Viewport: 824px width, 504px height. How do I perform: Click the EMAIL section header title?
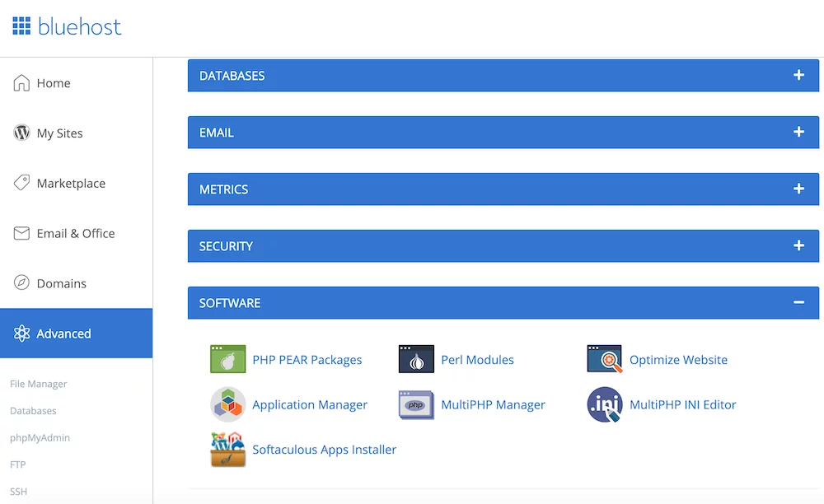tap(217, 133)
